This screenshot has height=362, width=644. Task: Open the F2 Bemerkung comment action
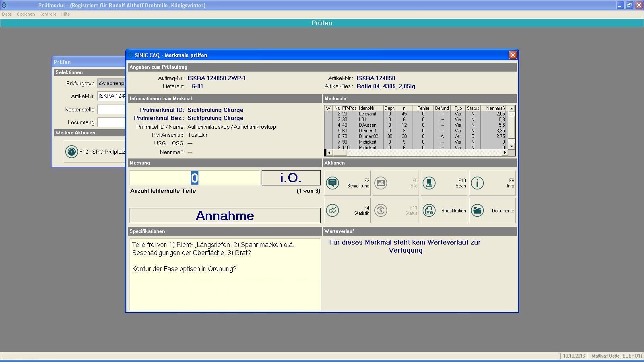click(347, 183)
